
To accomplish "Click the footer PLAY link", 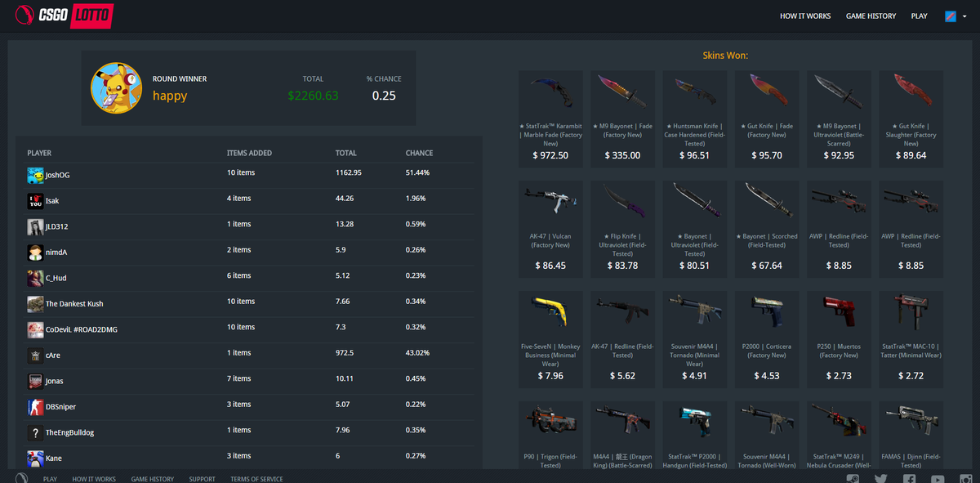I will point(50,479).
